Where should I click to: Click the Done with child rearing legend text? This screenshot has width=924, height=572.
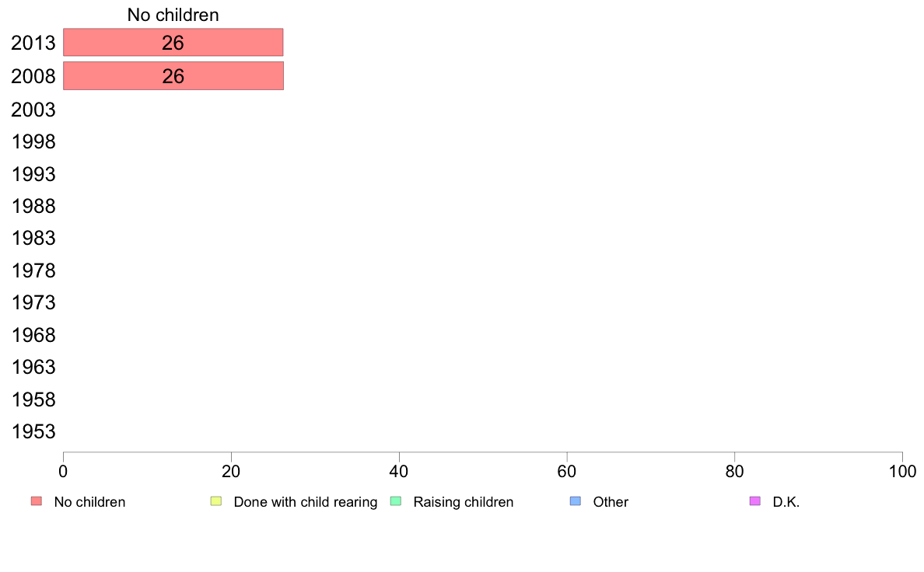305,502
